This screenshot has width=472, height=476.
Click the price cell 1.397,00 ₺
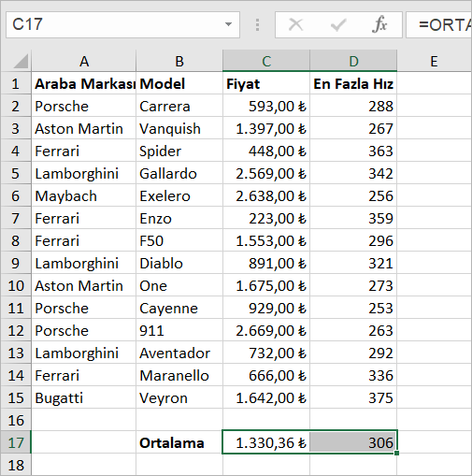click(266, 128)
